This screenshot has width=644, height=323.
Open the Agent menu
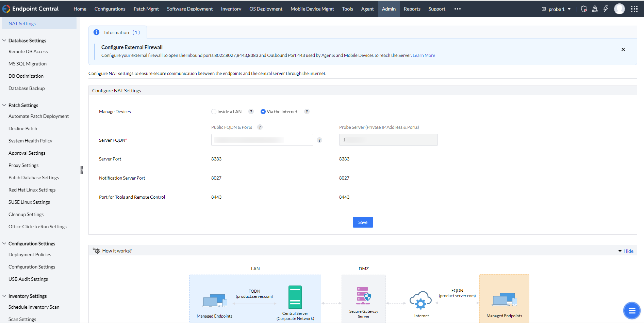pos(367,9)
